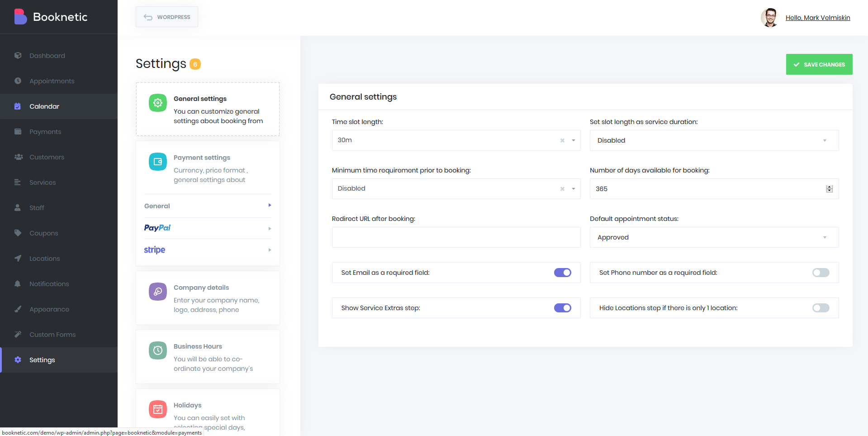
Task: Click the Locations arrow icon
Action: tap(18, 259)
